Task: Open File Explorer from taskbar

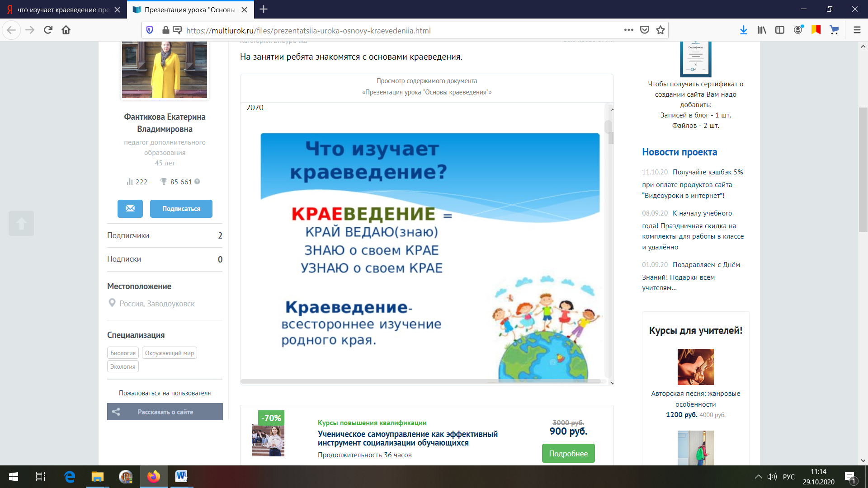Action: [x=98, y=477]
